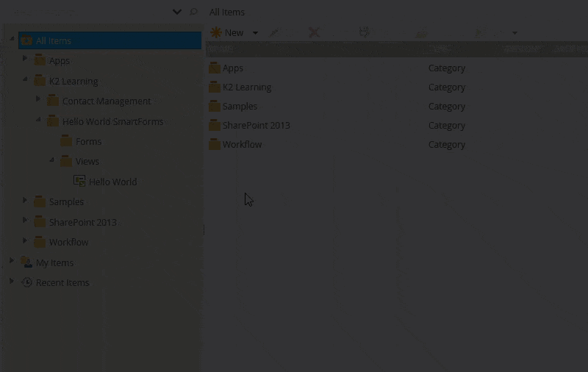Viewport: 588px width, 372px height.
Task: Click the SharePoint 2013 folder icon in list
Action: 214,125
